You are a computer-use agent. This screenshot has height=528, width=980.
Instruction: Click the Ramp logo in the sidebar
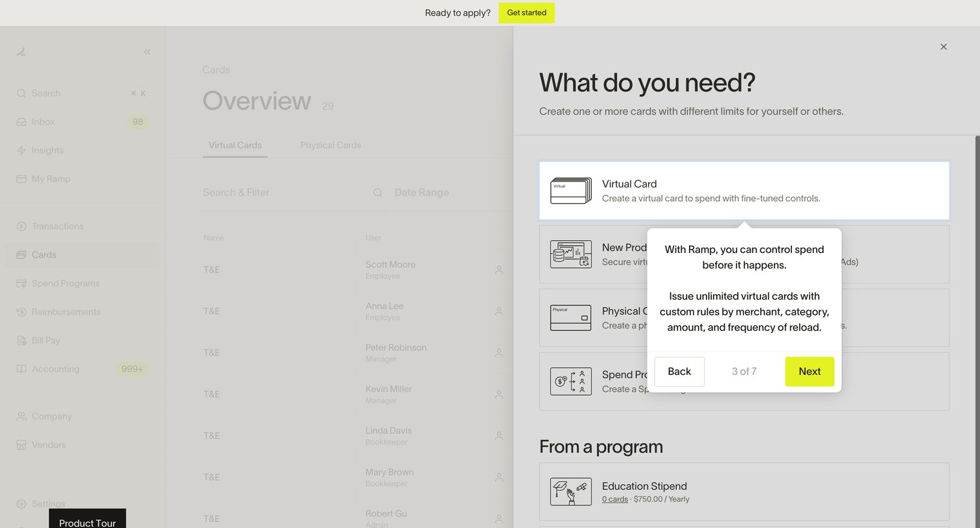coord(21,51)
